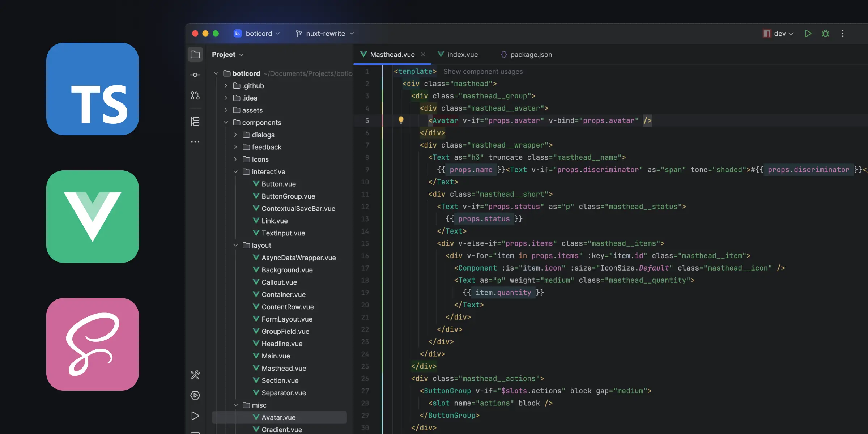The height and width of the screenshot is (434, 868).
Task: Click the Vue logo tile
Action: coord(93,217)
